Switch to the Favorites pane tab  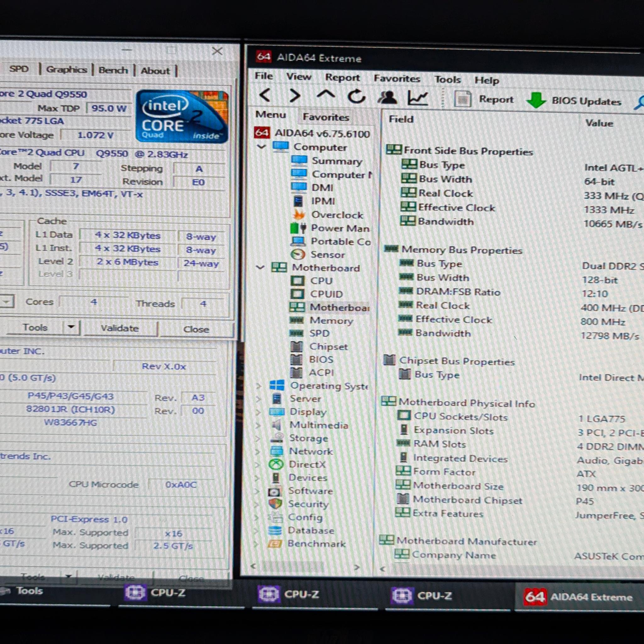point(326,117)
